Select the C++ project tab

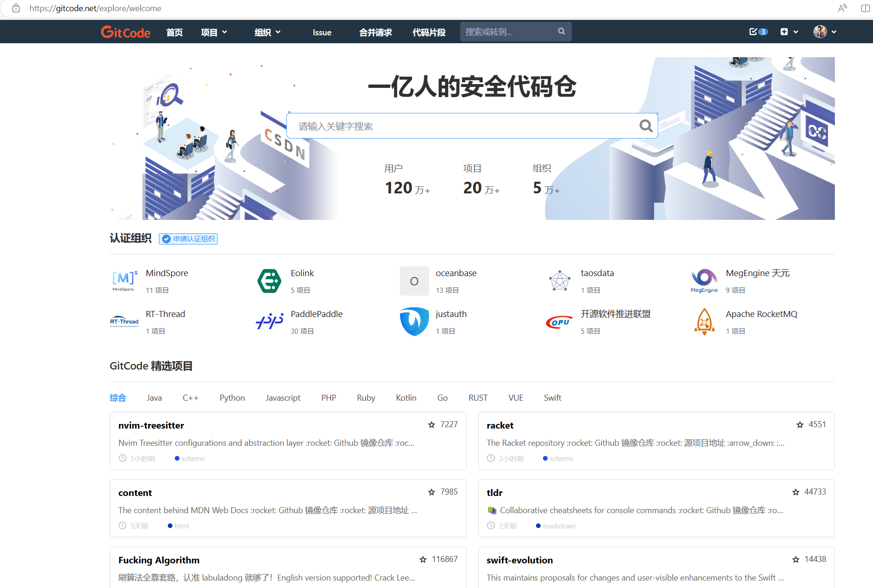point(191,397)
